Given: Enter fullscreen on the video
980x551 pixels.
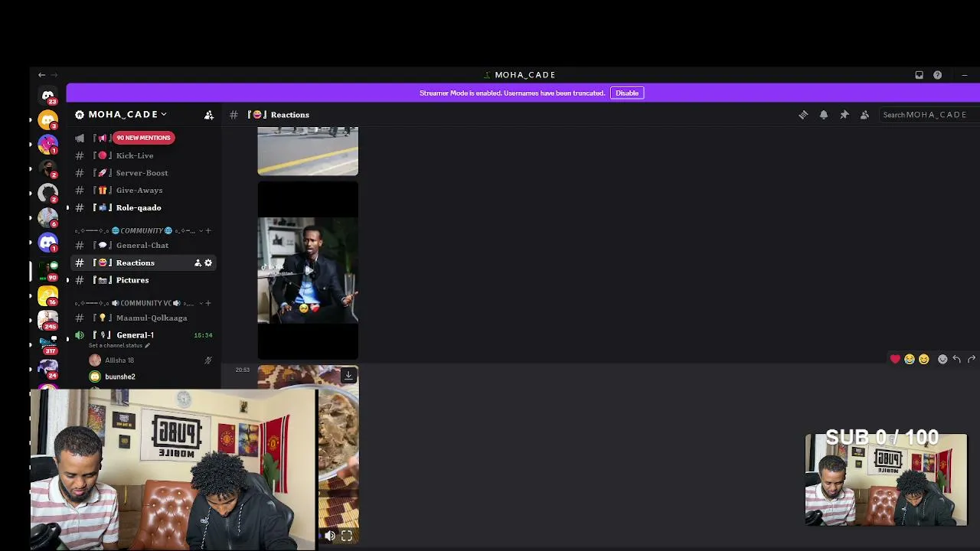Looking at the screenshot, I should pos(347,536).
